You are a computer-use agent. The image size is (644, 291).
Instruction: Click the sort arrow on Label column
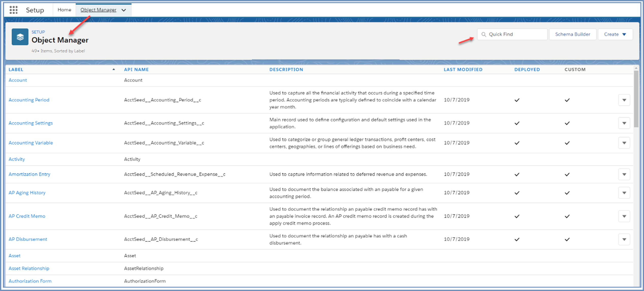click(114, 69)
